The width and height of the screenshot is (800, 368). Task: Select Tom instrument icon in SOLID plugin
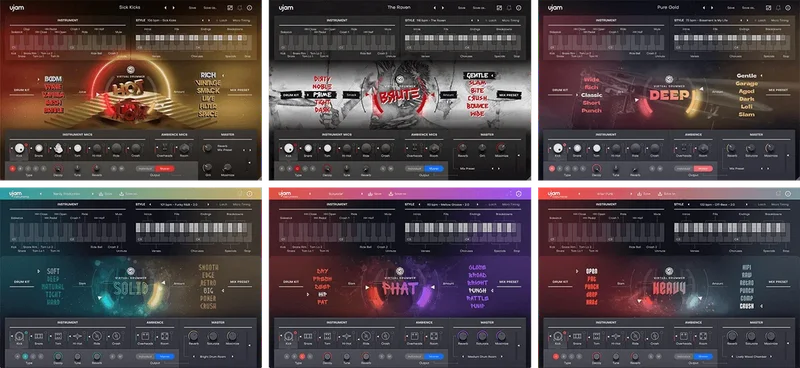coord(58,336)
